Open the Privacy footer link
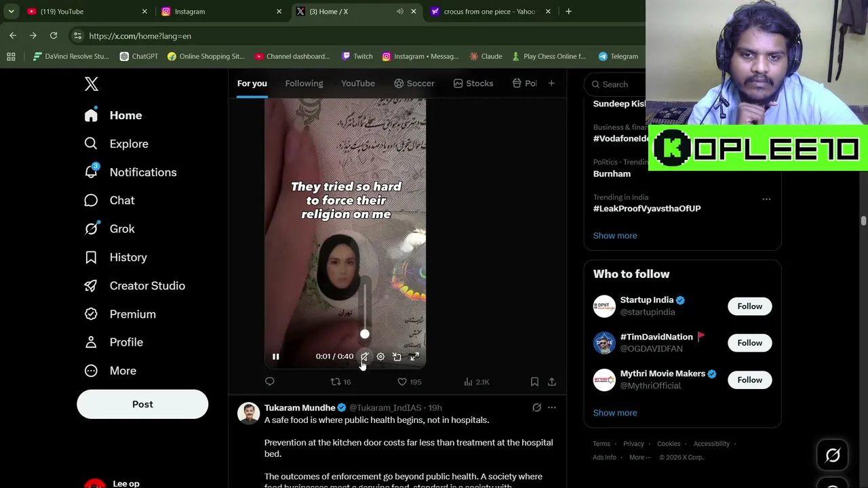 633,444
